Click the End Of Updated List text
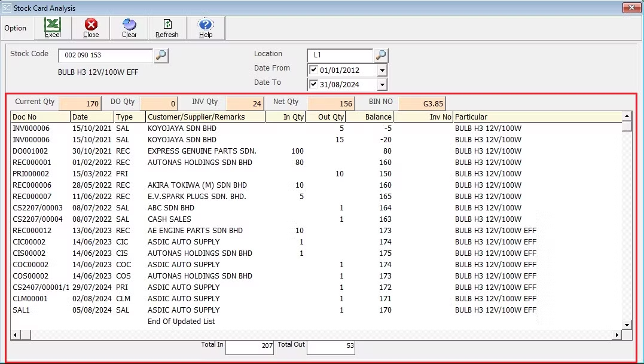This screenshot has width=644, height=364. point(181,322)
